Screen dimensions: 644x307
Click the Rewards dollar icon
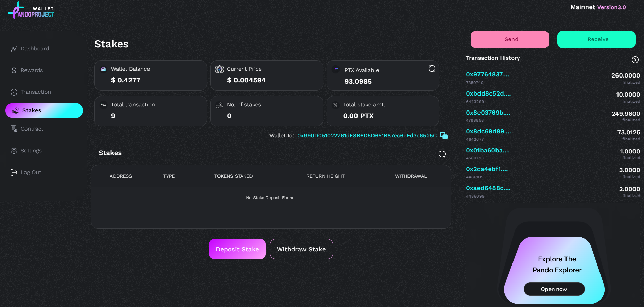[14, 70]
